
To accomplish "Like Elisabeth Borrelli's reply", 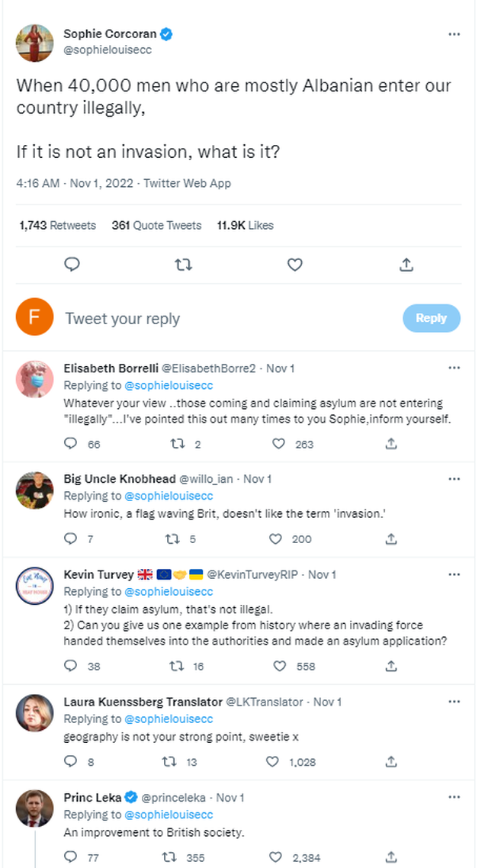I will click(x=279, y=443).
